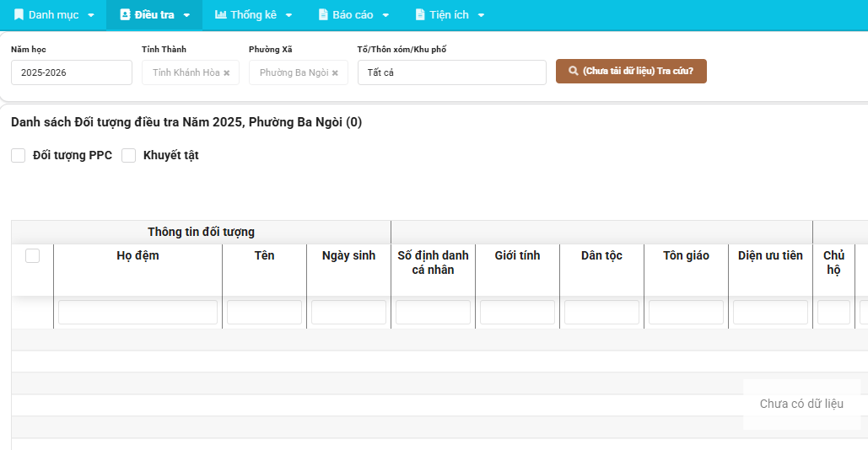Viewport: 868px width, 450px height.
Task: Click the bar chart icon beside Thống kê
Action: tap(220, 15)
